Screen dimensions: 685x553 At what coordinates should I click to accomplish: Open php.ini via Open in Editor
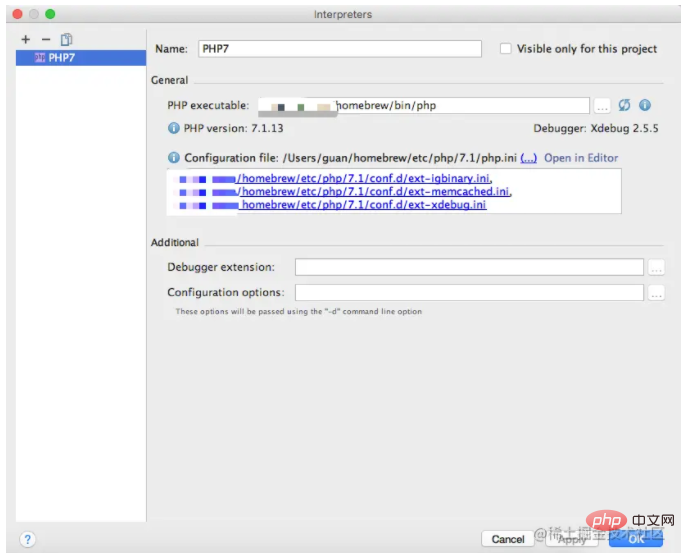click(581, 158)
